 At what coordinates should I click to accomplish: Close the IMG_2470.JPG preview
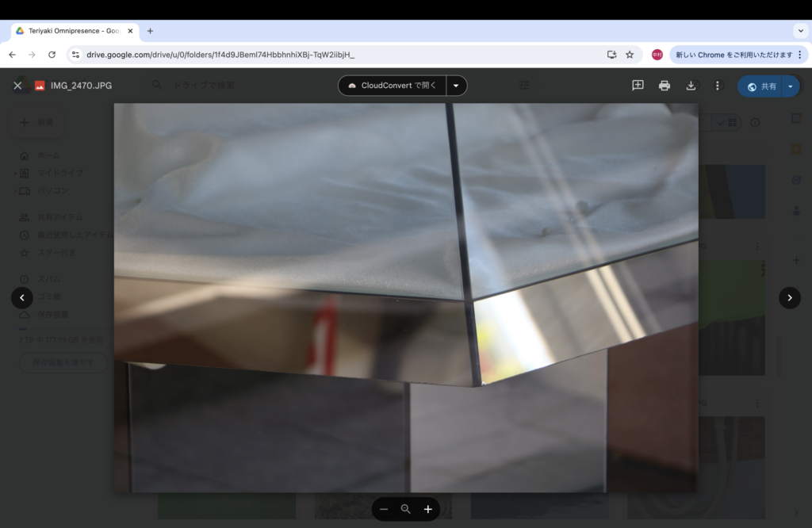[x=17, y=86]
